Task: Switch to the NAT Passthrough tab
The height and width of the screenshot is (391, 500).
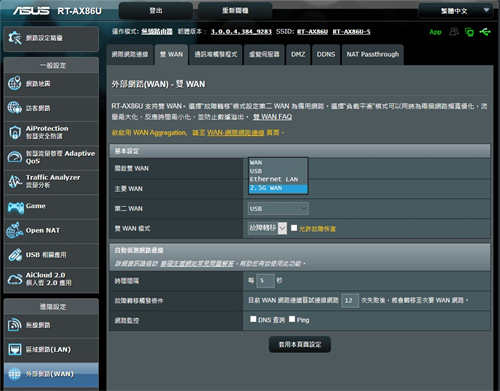Action: (373, 55)
